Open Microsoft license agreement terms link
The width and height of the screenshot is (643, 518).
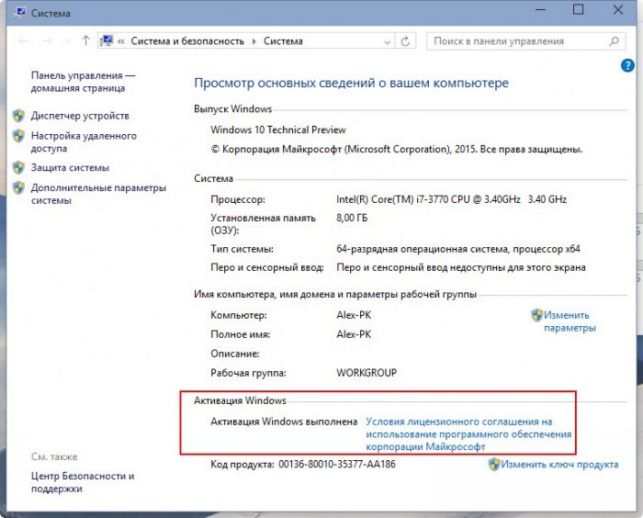(468, 434)
